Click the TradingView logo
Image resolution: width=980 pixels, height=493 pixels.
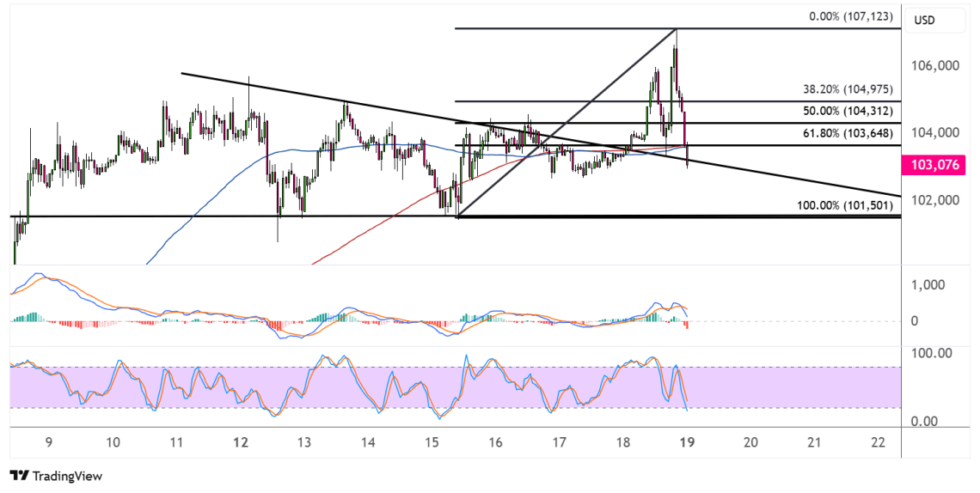click(x=56, y=476)
